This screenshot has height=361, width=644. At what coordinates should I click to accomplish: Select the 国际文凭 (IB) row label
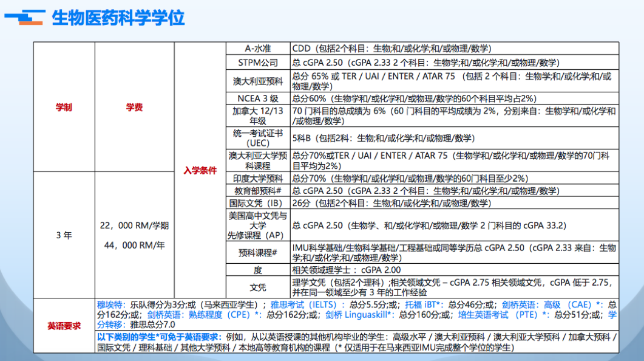coord(258,203)
